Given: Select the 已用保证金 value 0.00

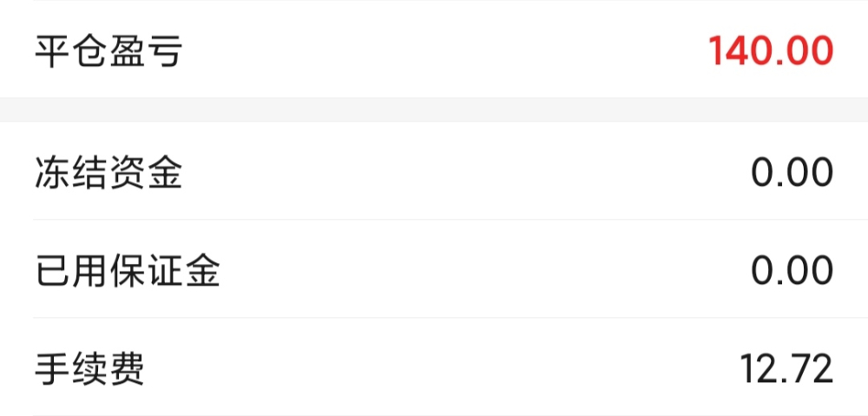Looking at the screenshot, I should (x=792, y=271).
